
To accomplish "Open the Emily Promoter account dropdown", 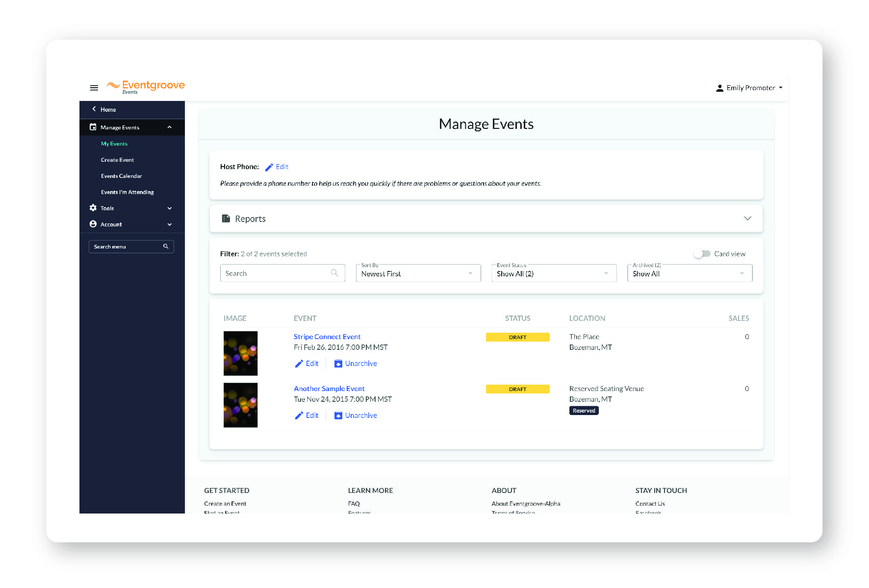I will pos(749,88).
